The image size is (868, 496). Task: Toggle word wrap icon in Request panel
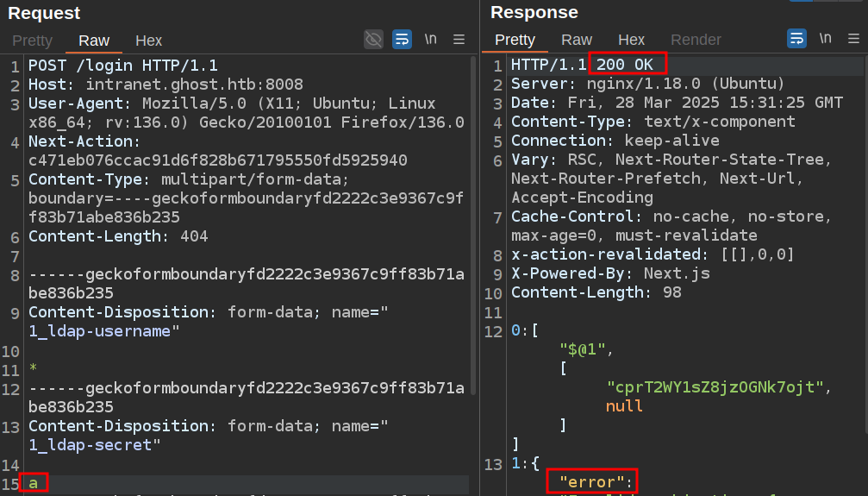pos(402,40)
